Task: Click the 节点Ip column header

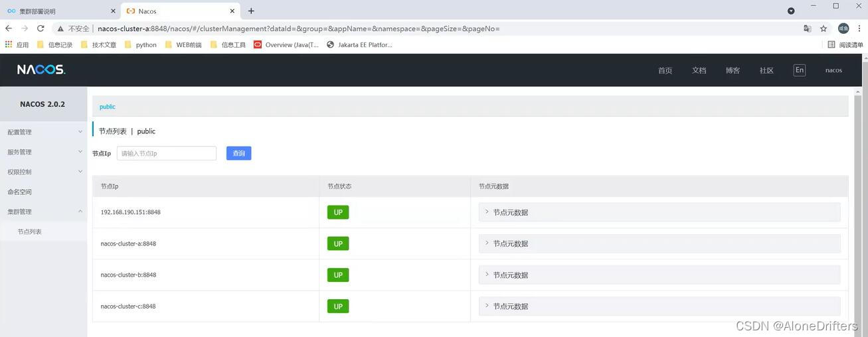Action: coord(206,186)
